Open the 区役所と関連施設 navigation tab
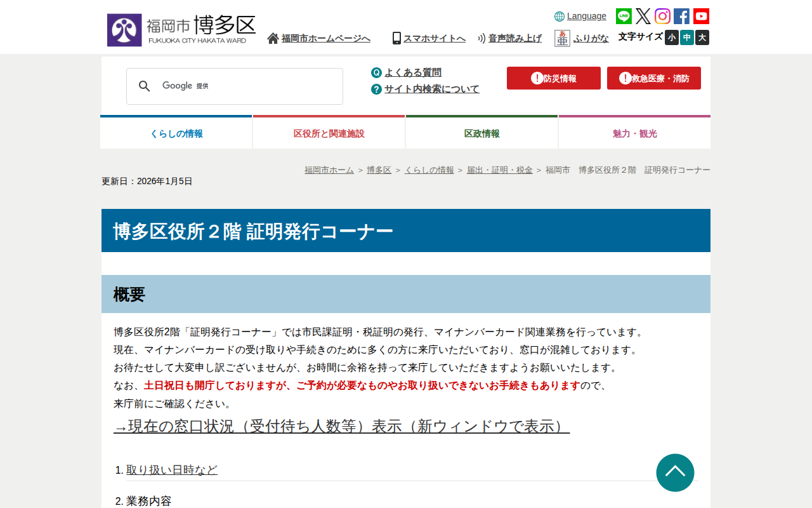The width and height of the screenshot is (812, 508). tap(329, 133)
